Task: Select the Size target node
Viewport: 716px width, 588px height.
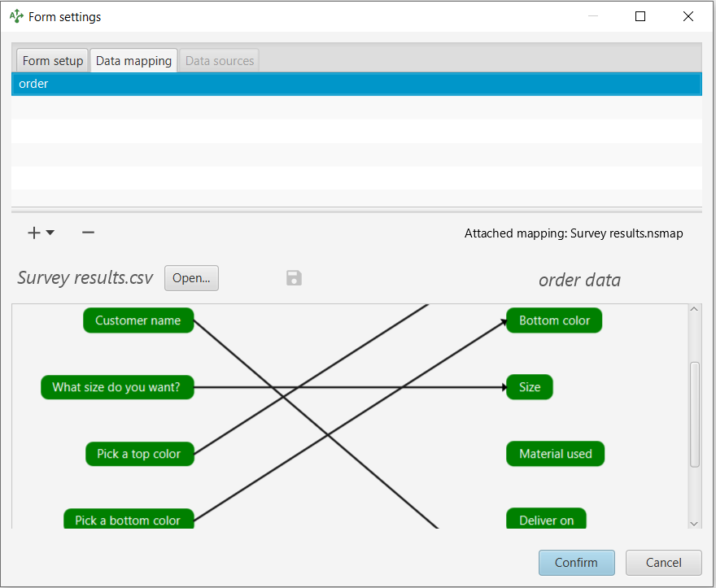Action: (530, 387)
